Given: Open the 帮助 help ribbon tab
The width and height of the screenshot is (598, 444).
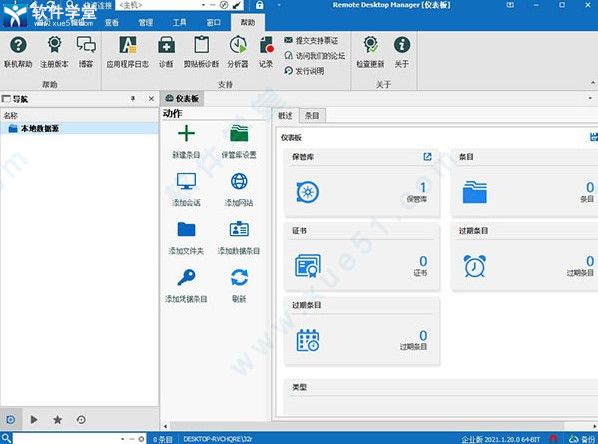Looking at the screenshot, I should pyautogui.click(x=248, y=23).
